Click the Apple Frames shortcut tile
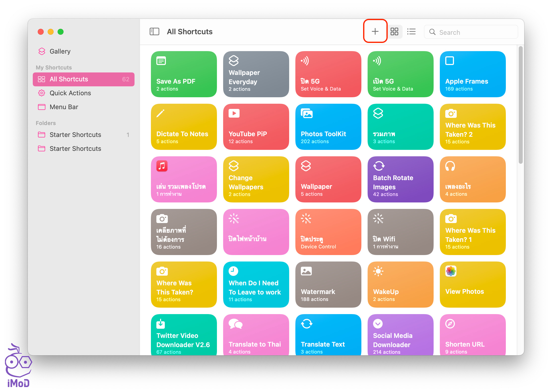Screen dimensions: 552x392 click(472, 74)
